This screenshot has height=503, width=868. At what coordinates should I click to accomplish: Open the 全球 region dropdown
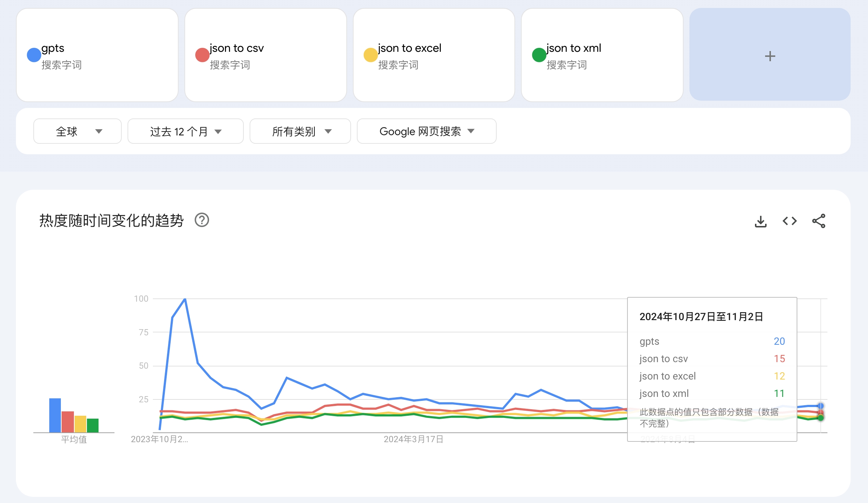(77, 131)
